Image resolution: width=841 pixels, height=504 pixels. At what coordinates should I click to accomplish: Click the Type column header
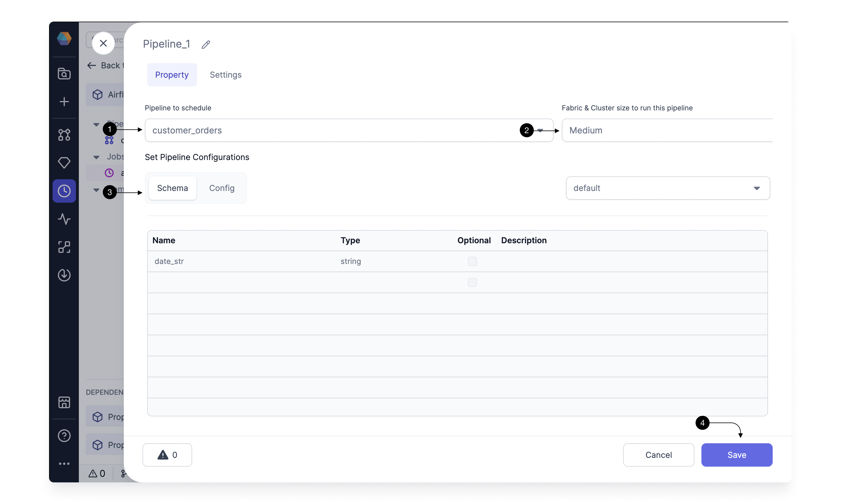coord(350,240)
